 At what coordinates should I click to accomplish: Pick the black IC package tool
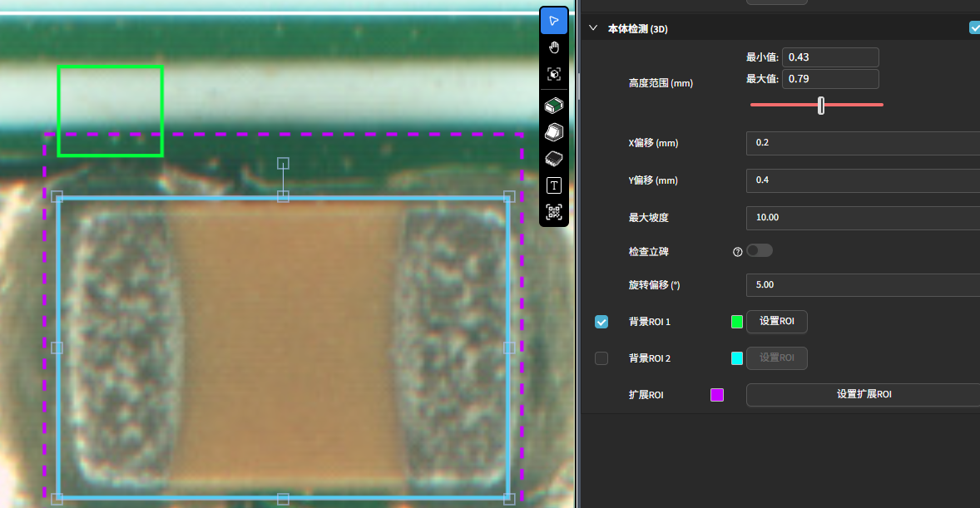coord(554,159)
